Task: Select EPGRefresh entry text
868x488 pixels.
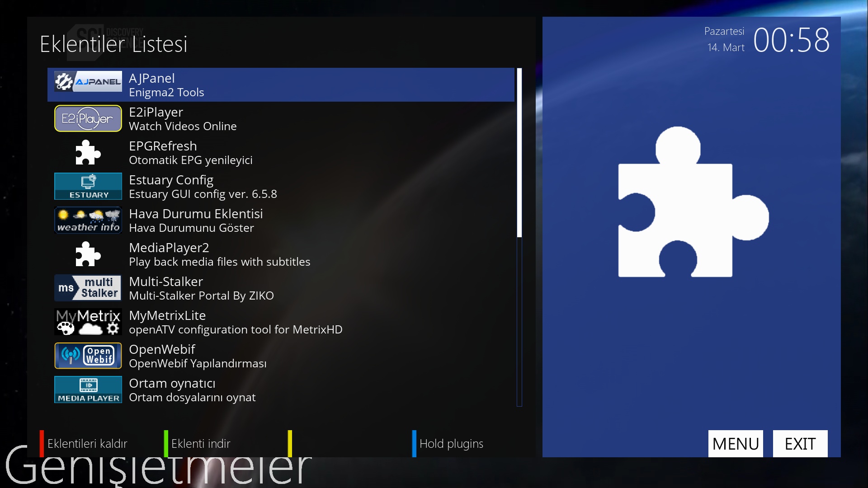Action: [x=163, y=146]
